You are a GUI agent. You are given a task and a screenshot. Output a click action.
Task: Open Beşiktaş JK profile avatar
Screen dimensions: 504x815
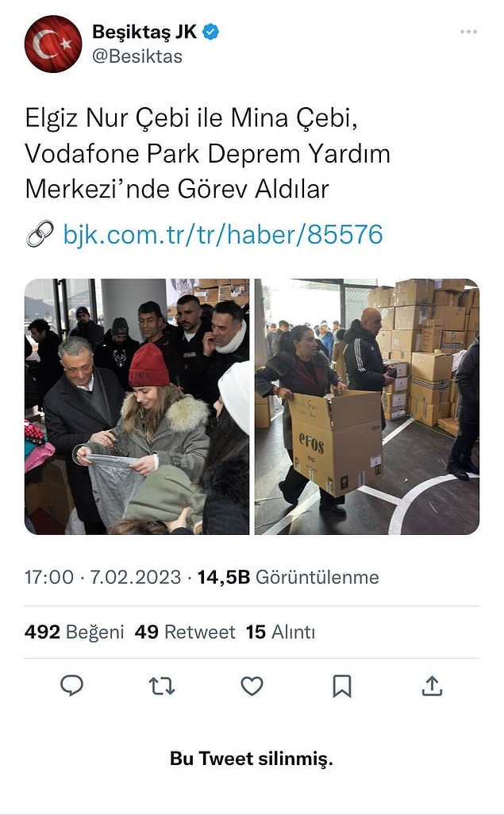point(53,44)
